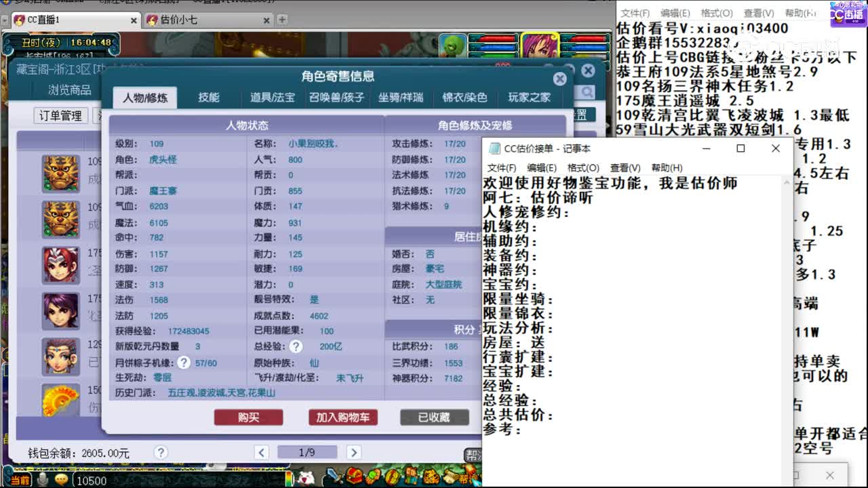Viewport: 868px width, 488px height.
Task: Open the 召唤兽/孩子 tab
Action: (337, 98)
